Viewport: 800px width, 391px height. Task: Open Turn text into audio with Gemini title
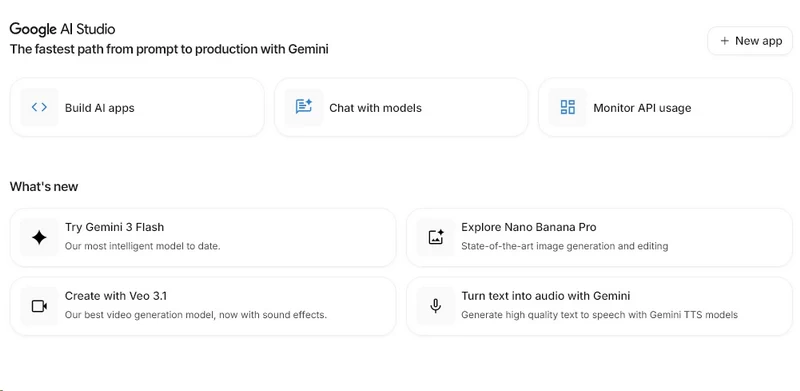[546, 296]
